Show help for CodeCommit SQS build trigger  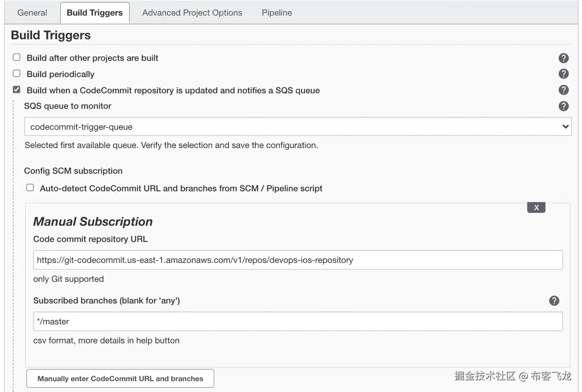[564, 90]
